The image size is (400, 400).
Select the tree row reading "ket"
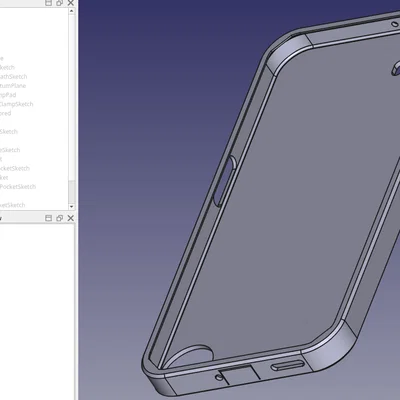pos(4,177)
